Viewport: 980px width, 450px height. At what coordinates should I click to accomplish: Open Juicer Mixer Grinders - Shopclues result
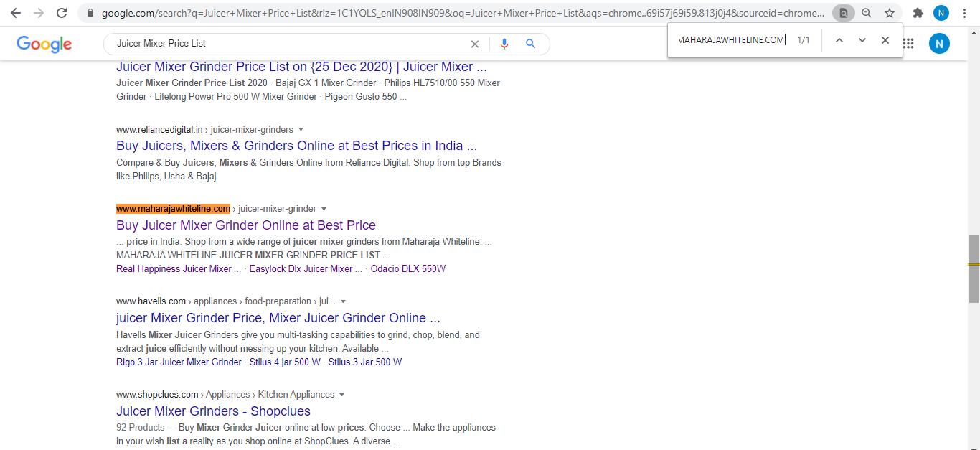pos(213,411)
